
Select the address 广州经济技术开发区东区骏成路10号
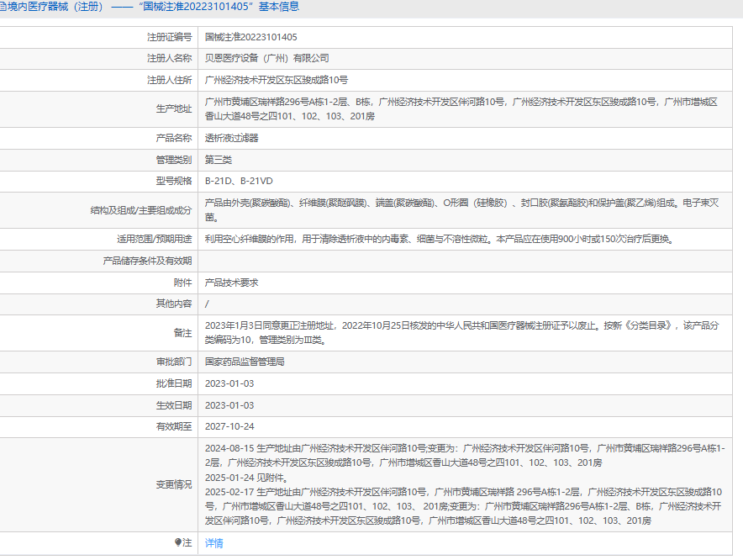(277, 80)
